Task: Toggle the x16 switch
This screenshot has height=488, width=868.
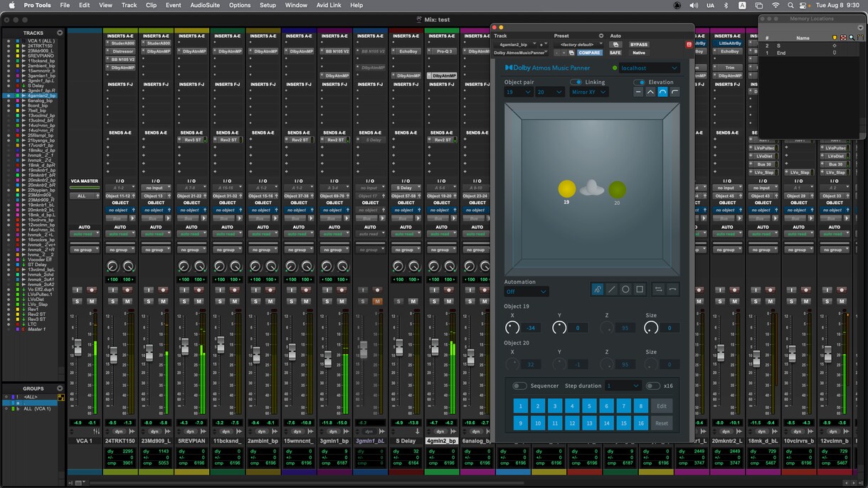Action: (x=652, y=386)
